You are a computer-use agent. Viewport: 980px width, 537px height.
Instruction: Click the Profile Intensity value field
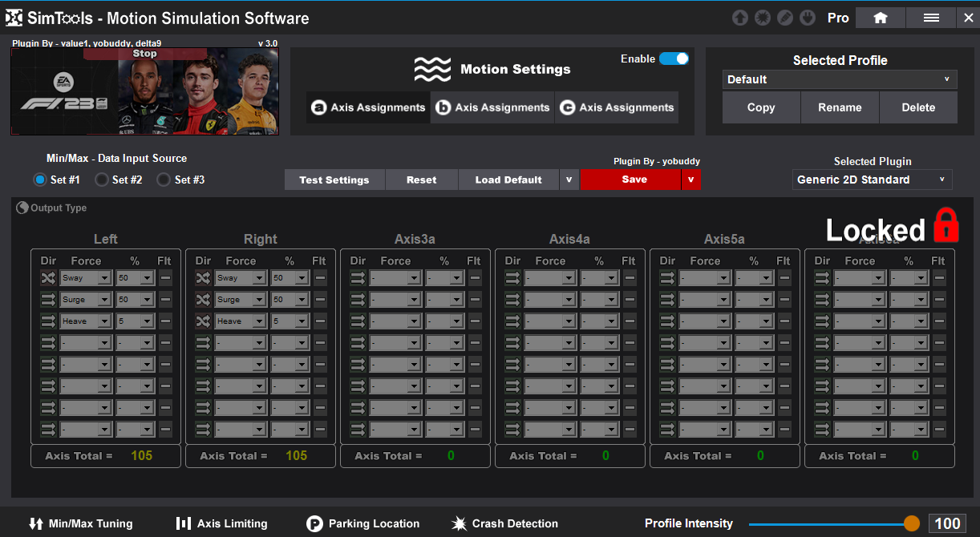(x=947, y=523)
